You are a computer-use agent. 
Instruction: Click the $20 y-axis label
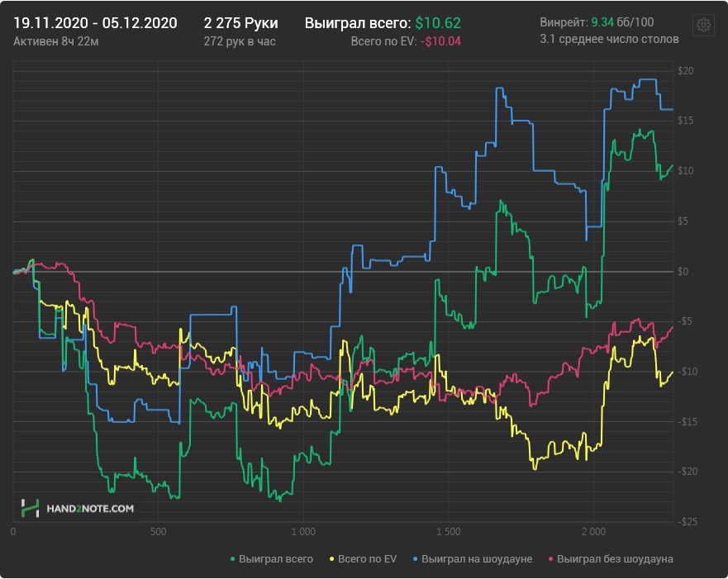686,71
